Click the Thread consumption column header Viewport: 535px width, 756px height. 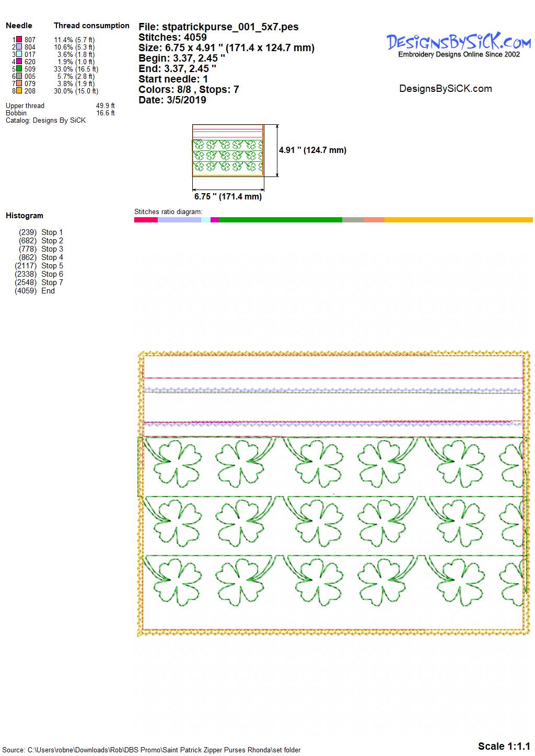click(91, 26)
